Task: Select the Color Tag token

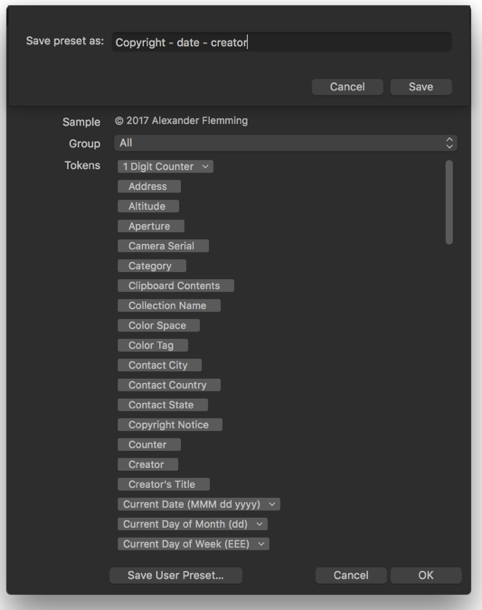Action: 153,345
